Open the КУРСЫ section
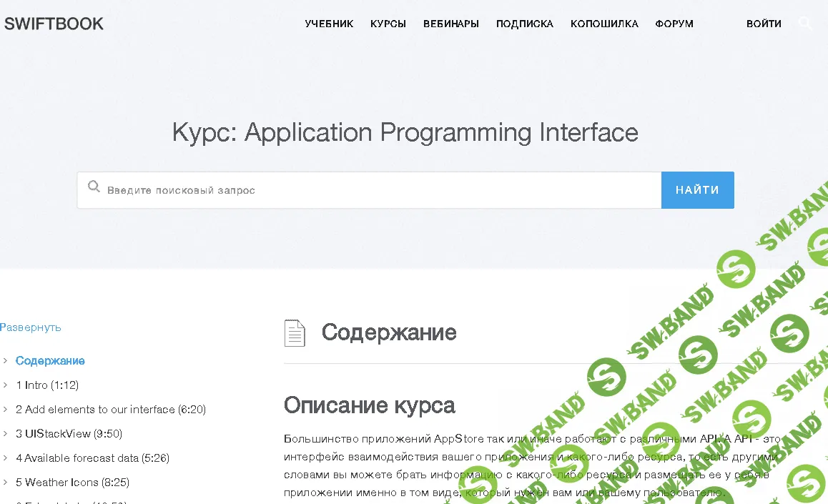This screenshot has width=828, height=504. 388,23
